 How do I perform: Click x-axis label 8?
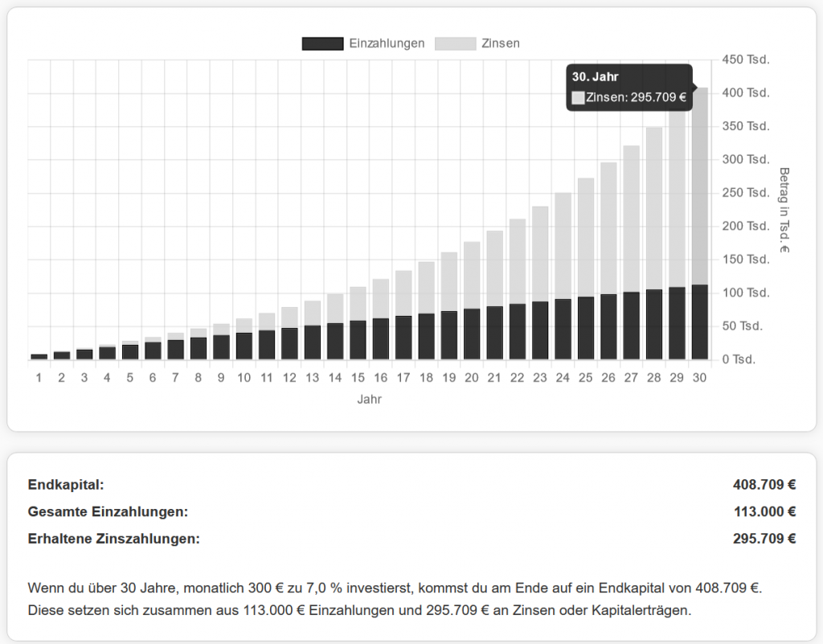199,378
